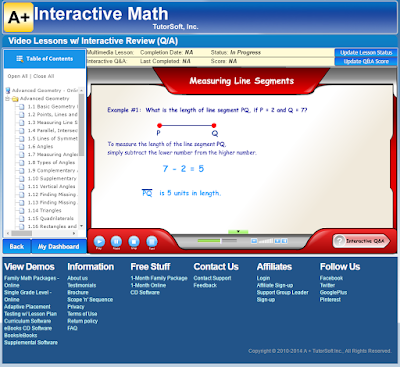The width and height of the screenshot is (400, 367).
Task: Open Family Math Packages - Online demo
Action: click(x=32, y=282)
